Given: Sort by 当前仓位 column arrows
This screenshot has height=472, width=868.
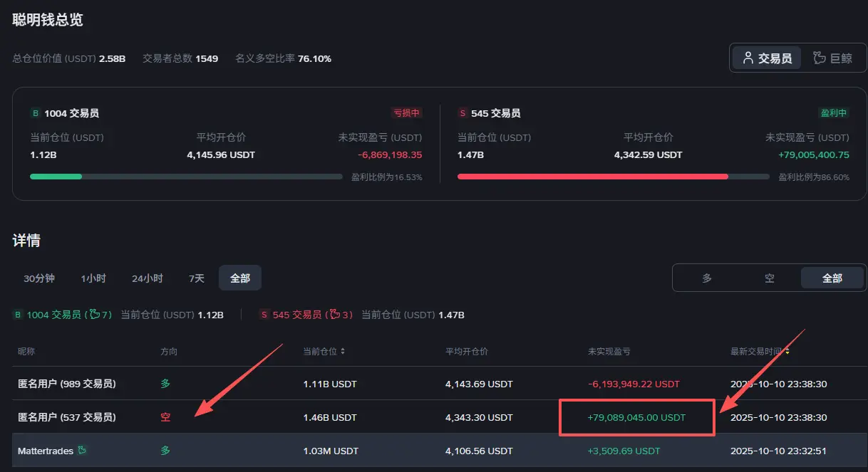Looking at the screenshot, I should click(x=343, y=351).
